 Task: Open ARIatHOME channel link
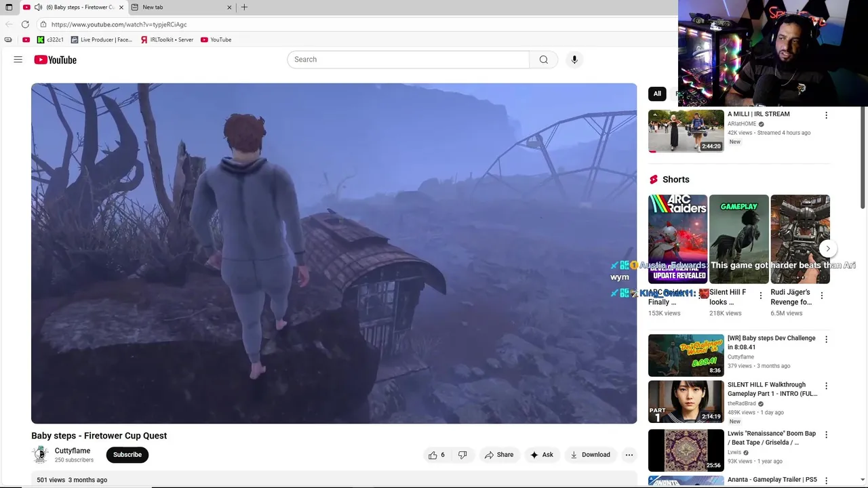[x=742, y=124]
